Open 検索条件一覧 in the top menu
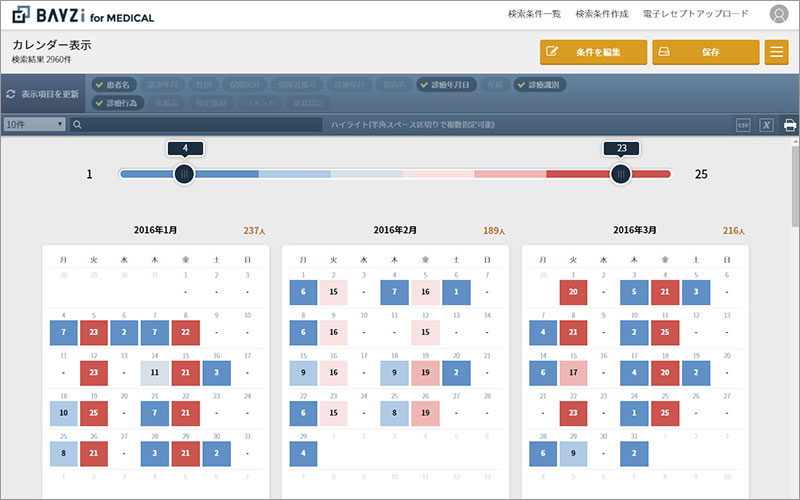 534,14
